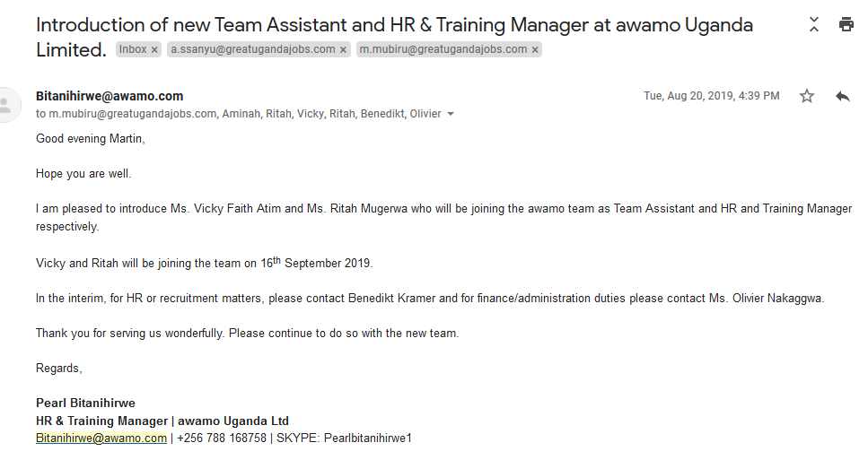
Task: Open the m.mubiru@greatugandajobs.com label chip
Action: (x=443, y=49)
